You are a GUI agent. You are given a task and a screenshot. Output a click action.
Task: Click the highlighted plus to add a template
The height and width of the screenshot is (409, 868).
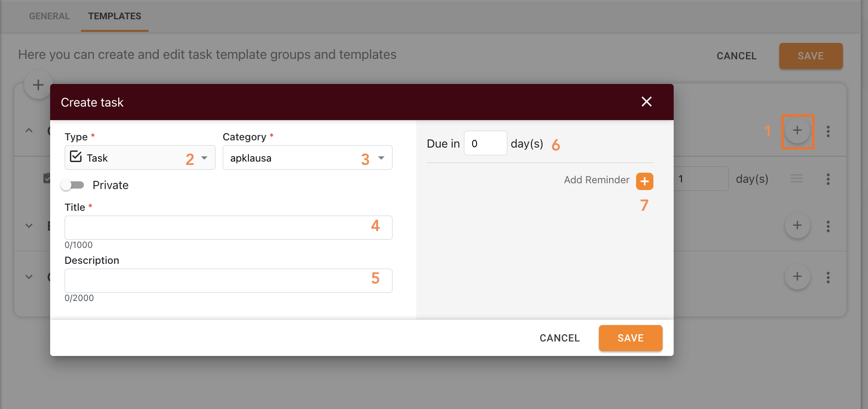797,130
